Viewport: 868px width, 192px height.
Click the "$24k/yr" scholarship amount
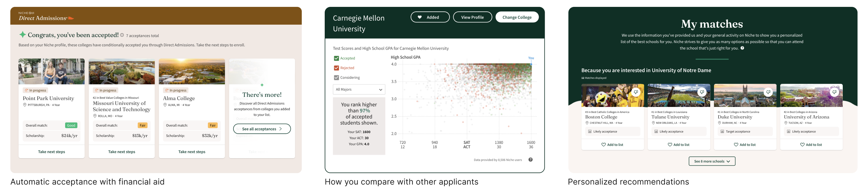69,136
